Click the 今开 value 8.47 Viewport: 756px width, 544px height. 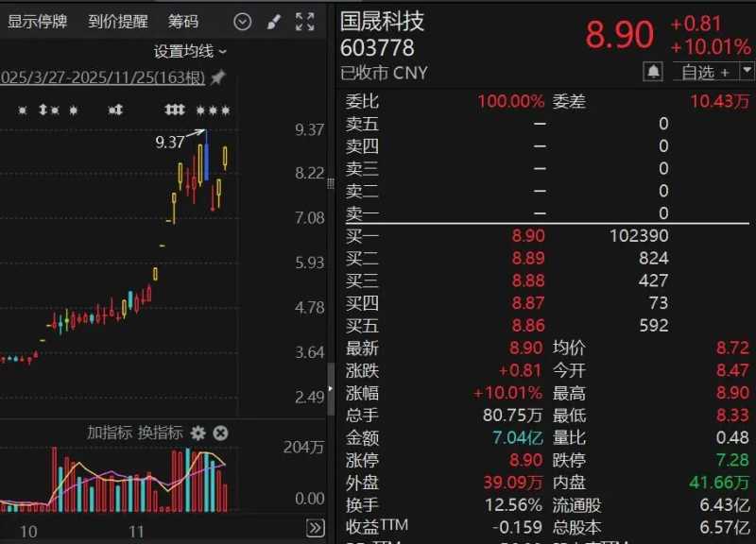733,370
